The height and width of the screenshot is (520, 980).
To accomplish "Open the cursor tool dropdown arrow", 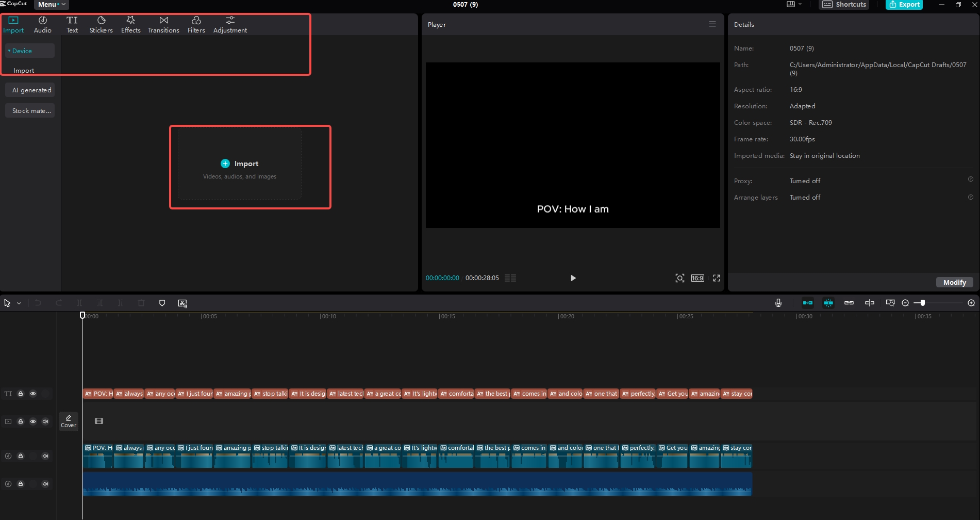I will pyautogui.click(x=19, y=303).
